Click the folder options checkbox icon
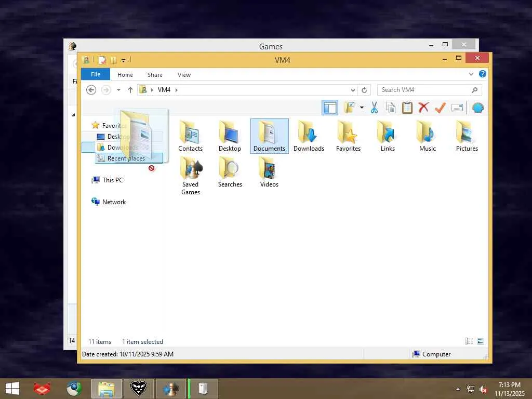Image resolution: width=532 pixels, height=399 pixels. click(350, 108)
